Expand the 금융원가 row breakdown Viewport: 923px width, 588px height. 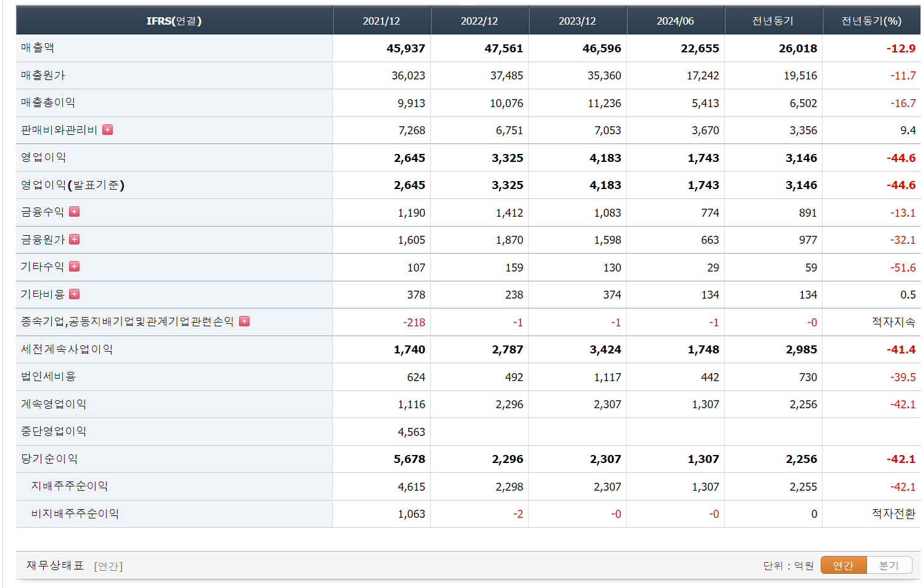pyautogui.click(x=74, y=240)
